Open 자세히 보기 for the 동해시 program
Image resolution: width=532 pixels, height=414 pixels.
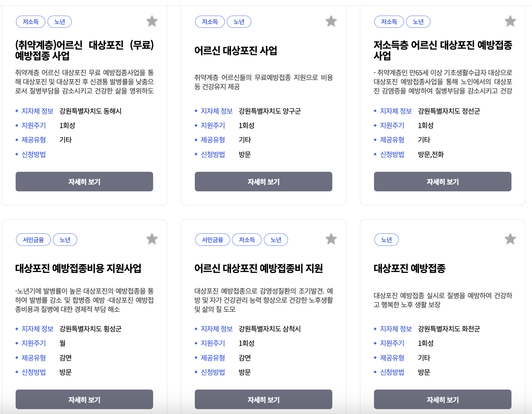pos(84,182)
